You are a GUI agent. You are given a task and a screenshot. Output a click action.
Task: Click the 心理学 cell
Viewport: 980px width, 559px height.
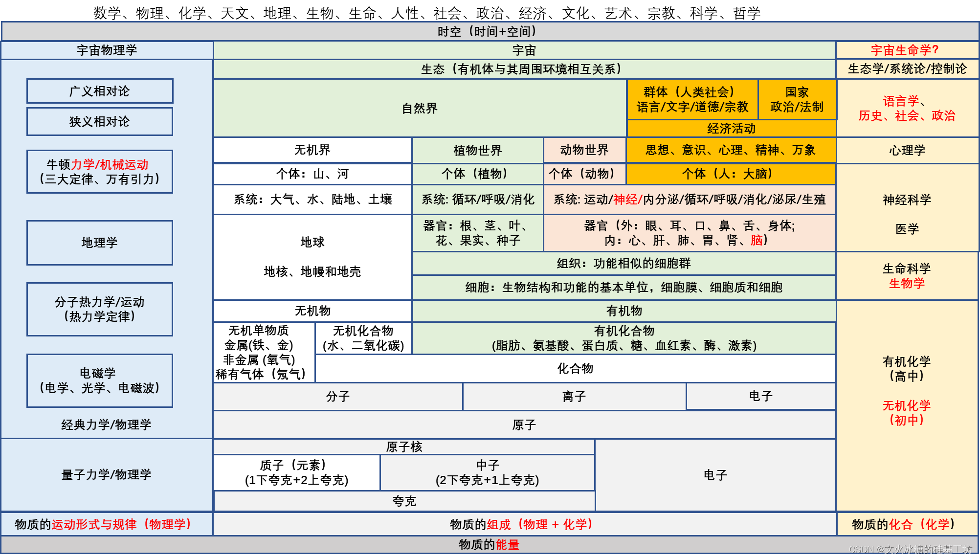point(907,150)
